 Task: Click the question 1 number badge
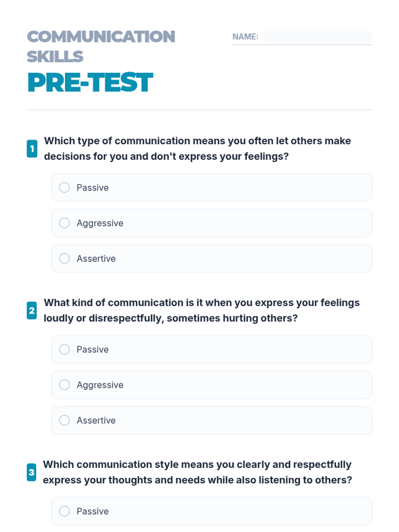coord(32,149)
